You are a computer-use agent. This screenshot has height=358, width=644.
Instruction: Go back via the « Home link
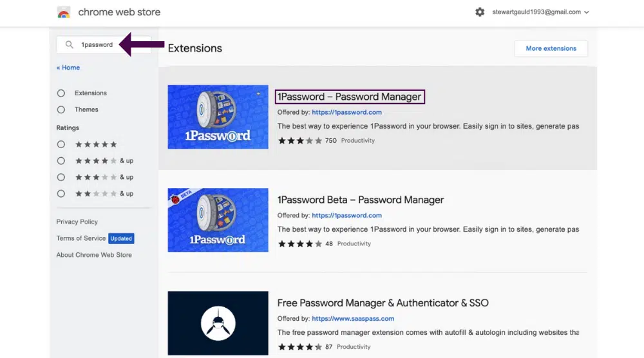[68, 68]
